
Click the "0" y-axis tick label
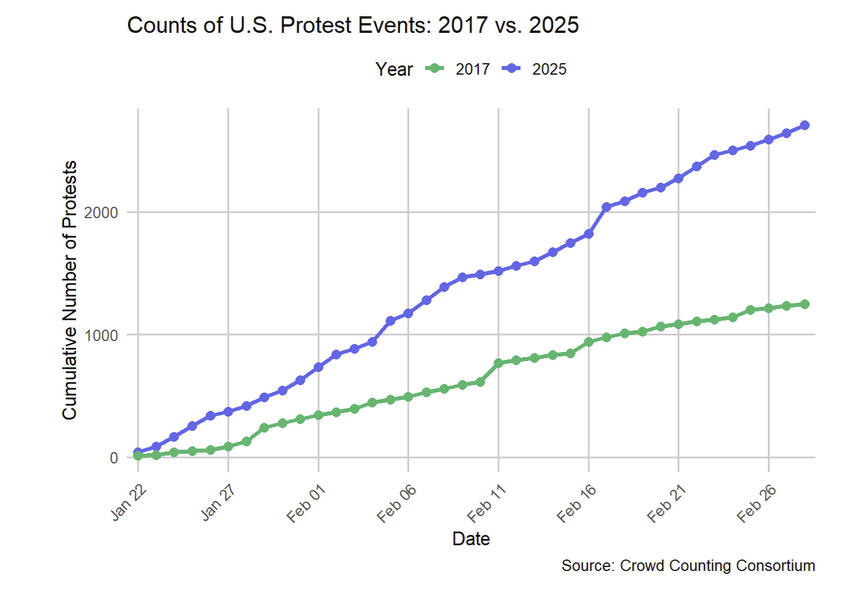(115, 458)
